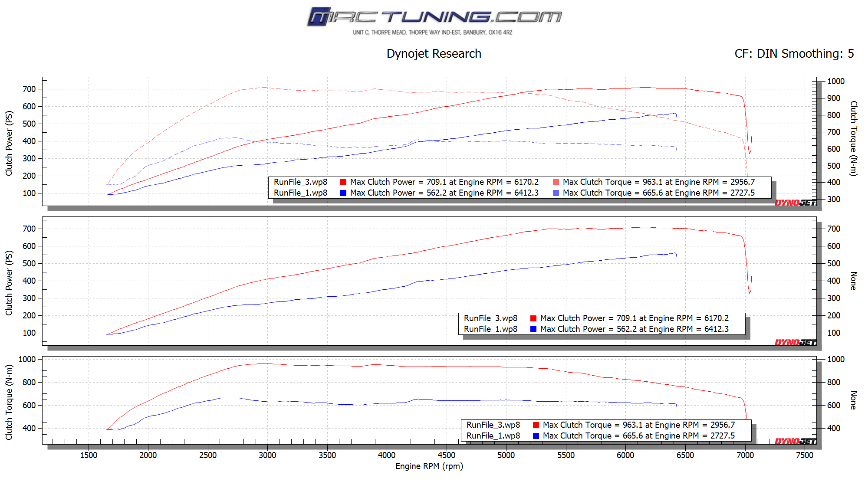
Task: Select RunFile_1.wp8 in the bottom legend
Action: pyautogui.click(x=493, y=436)
